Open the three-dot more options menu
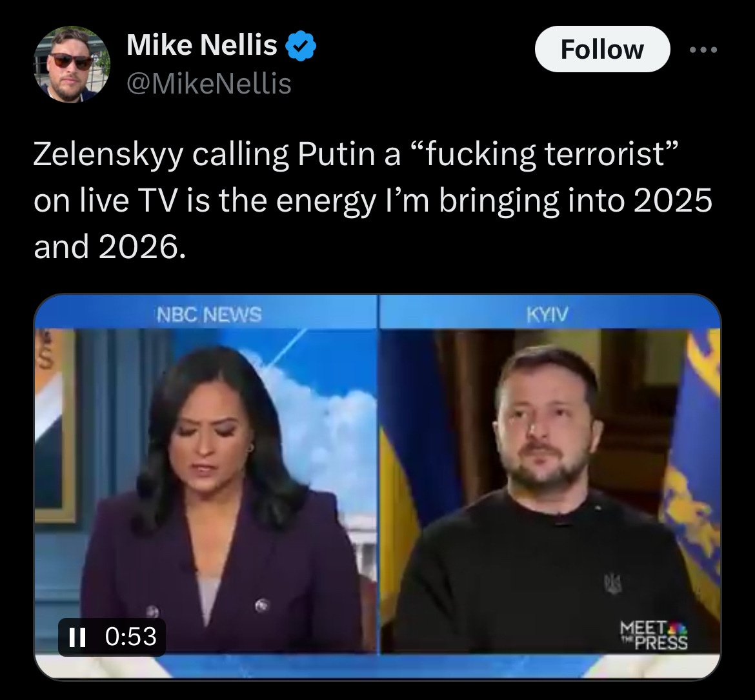The width and height of the screenshot is (755, 700). [x=703, y=50]
